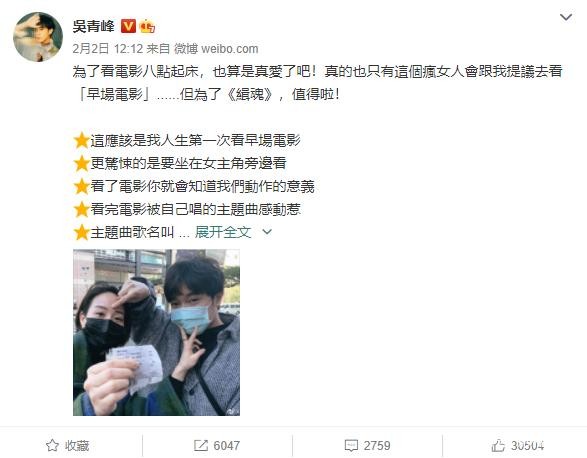The height and width of the screenshot is (458, 587).
Task: Open the user's profile avatar picture
Action: click(38, 37)
